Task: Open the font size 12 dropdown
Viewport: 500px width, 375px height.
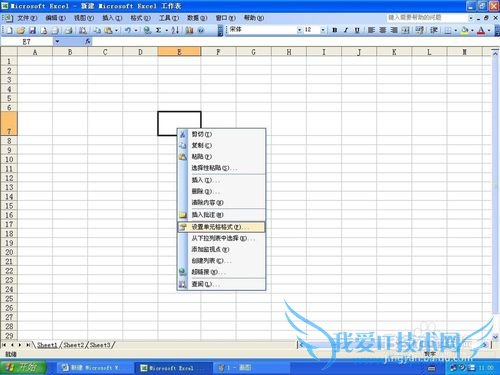Action: coord(323,30)
